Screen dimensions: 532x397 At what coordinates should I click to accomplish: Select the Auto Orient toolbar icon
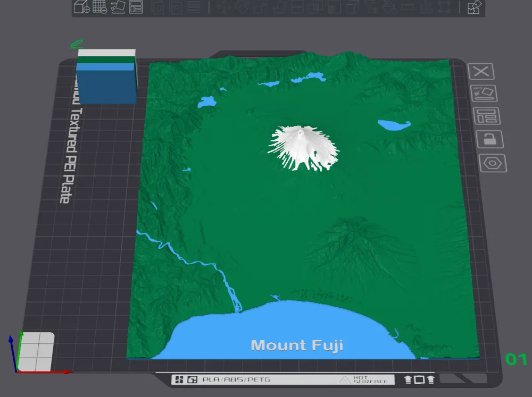click(118, 7)
